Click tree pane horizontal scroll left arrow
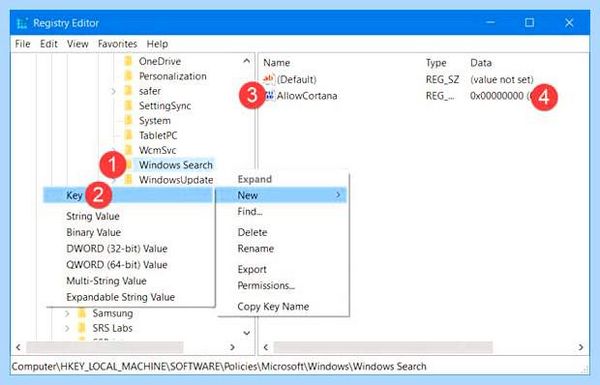The width and height of the screenshot is (600, 385). pyautogui.click(x=18, y=347)
